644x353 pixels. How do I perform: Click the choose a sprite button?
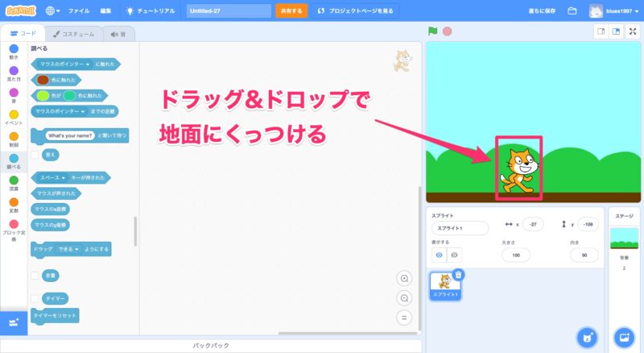(x=588, y=336)
